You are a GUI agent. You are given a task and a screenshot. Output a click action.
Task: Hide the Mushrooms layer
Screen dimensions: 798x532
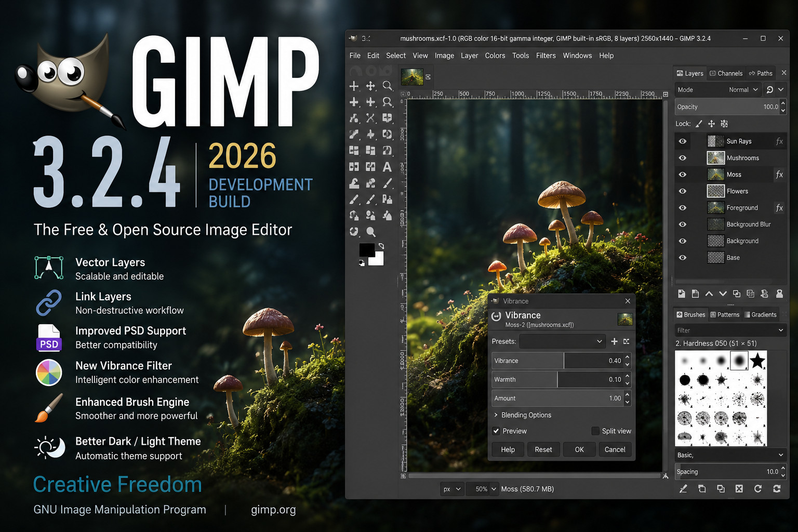683,158
